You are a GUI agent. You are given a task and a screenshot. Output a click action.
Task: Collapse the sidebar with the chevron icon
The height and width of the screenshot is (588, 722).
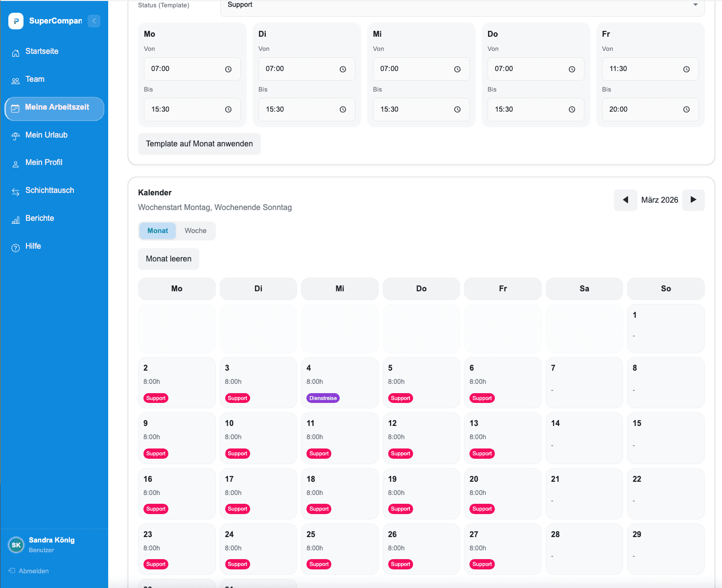point(94,21)
